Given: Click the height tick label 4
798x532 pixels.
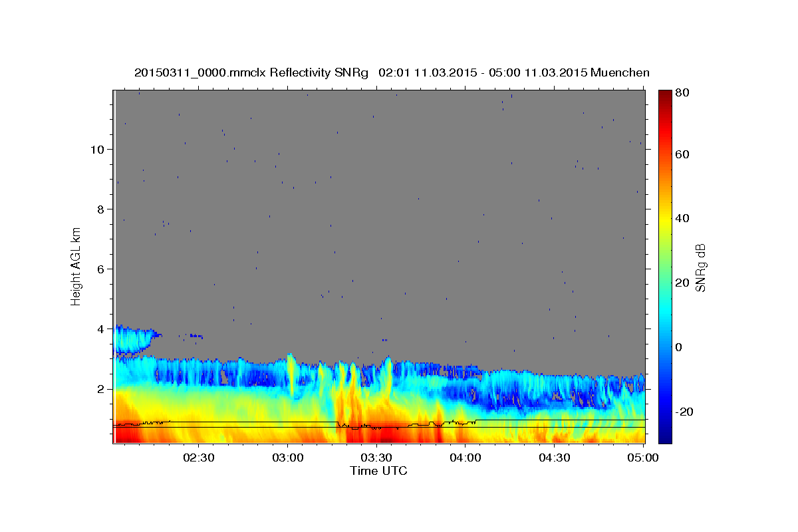Looking at the screenshot, I should click(x=101, y=329).
